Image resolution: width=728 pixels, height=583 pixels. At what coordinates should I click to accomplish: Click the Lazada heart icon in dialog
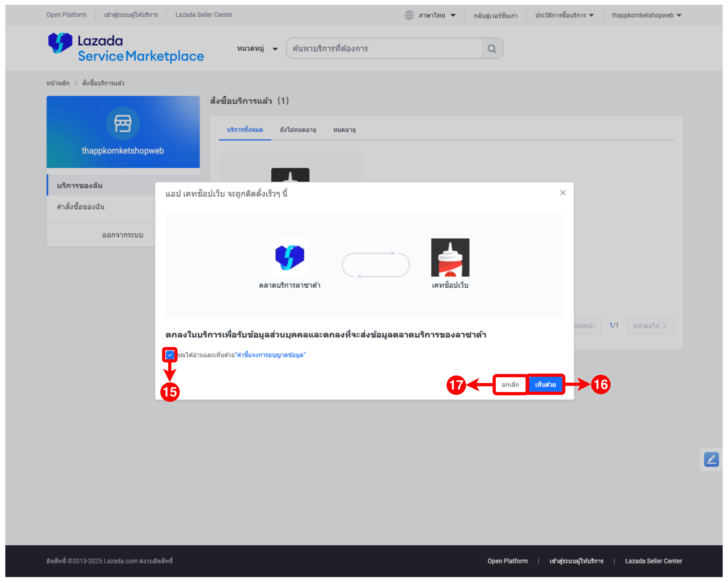click(290, 257)
